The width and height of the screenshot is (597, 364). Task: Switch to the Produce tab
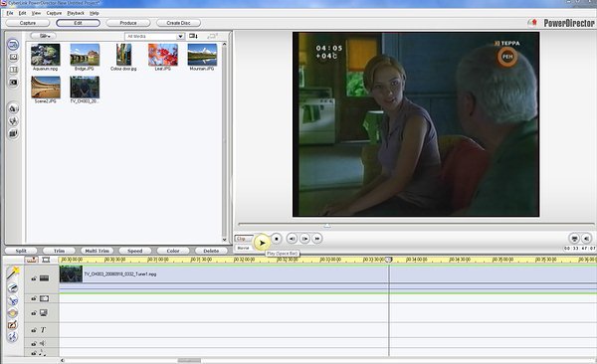128,23
